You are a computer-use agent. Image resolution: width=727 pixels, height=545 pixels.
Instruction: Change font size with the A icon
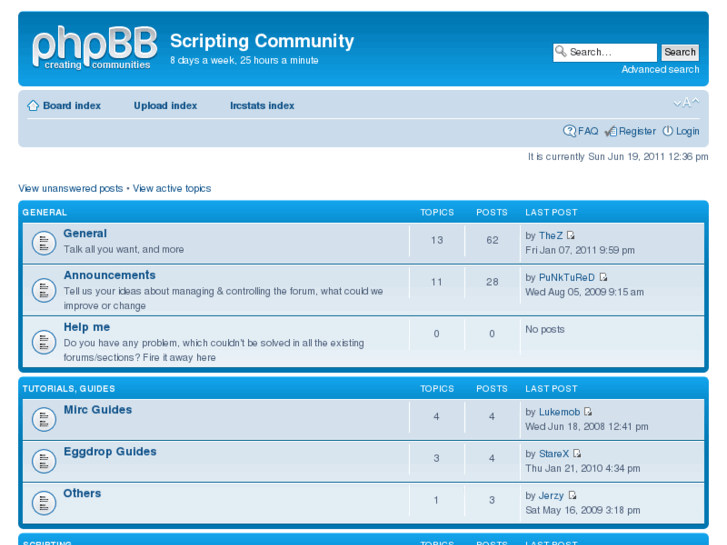[x=686, y=103]
